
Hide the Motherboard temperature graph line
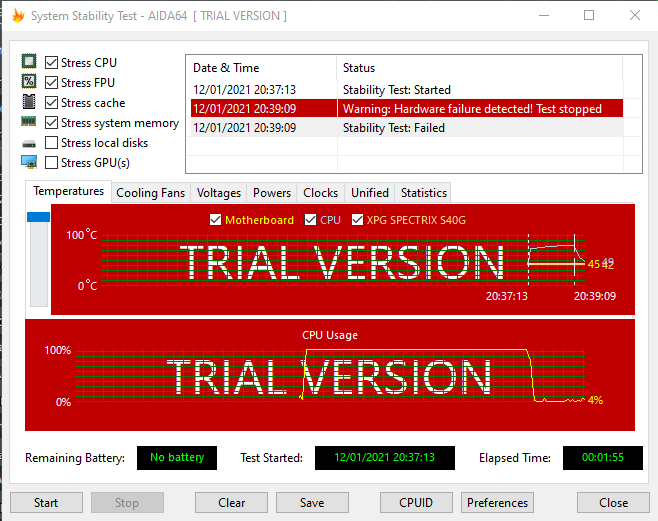tap(215, 219)
